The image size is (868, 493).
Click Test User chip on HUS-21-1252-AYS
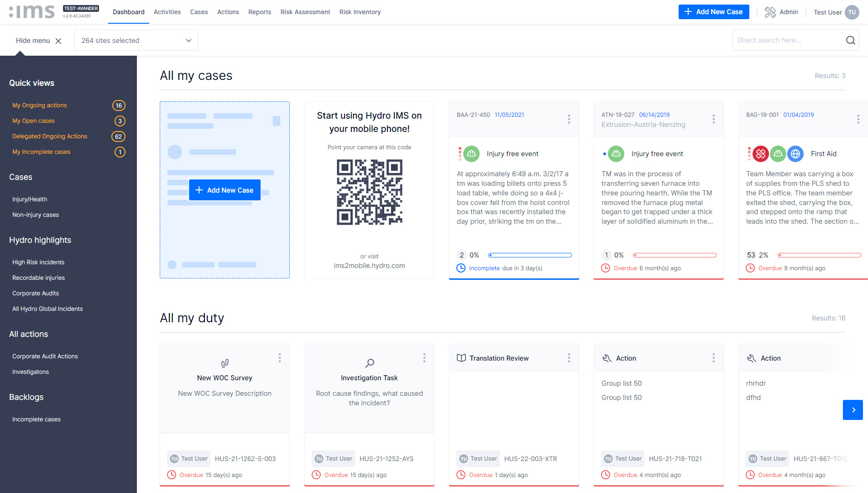(334, 458)
